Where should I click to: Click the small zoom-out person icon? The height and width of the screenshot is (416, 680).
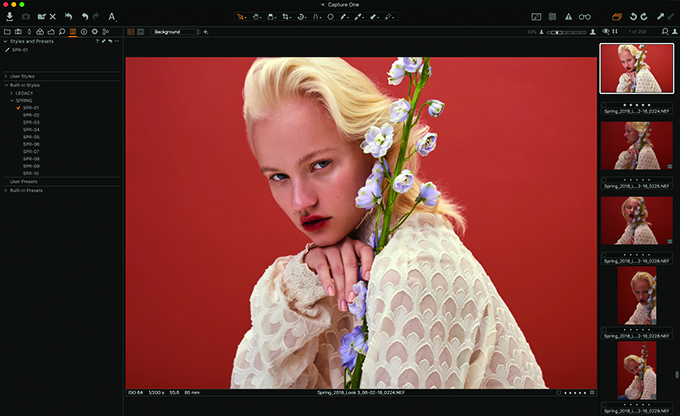click(541, 32)
